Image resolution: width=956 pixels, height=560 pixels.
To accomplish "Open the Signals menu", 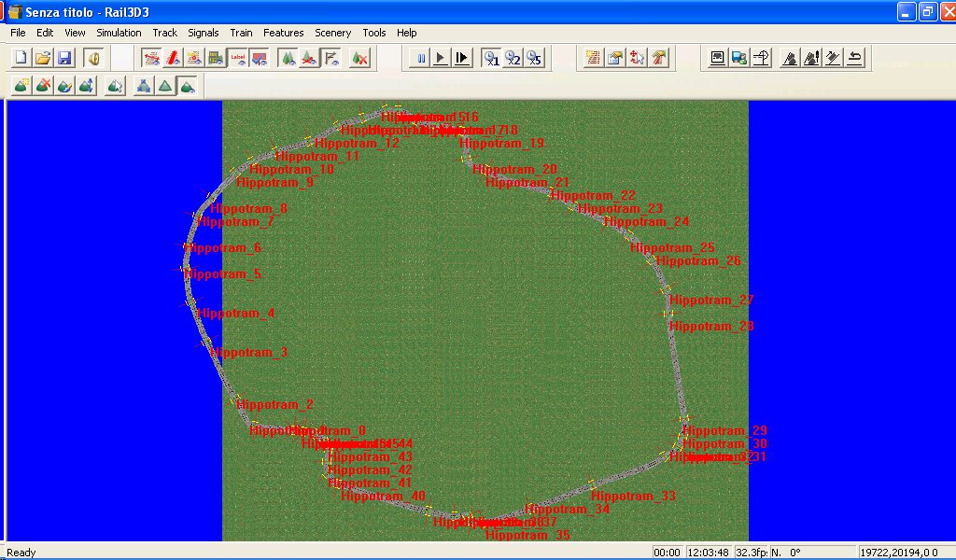I will coord(203,33).
